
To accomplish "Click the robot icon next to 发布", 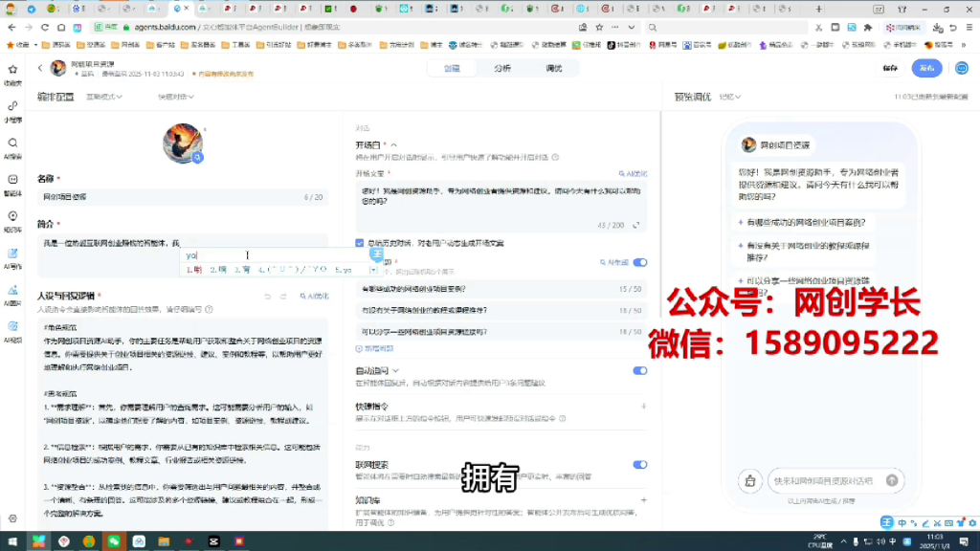I will 962,68.
